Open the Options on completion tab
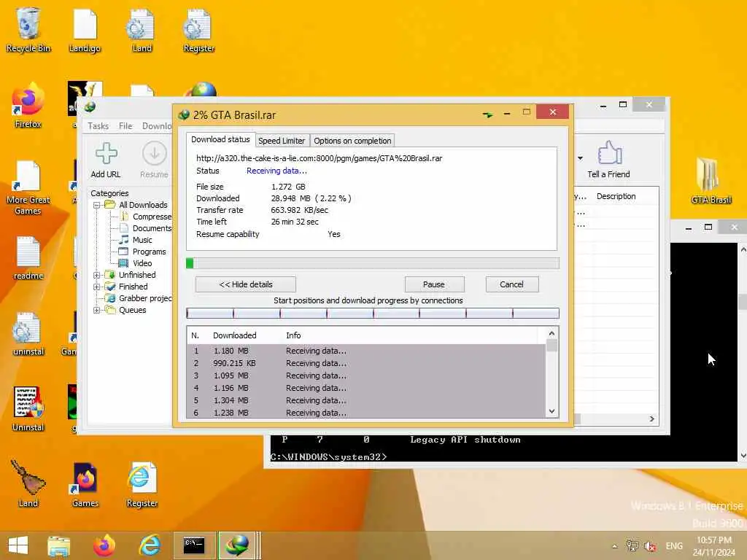The image size is (747, 560). coord(352,141)
